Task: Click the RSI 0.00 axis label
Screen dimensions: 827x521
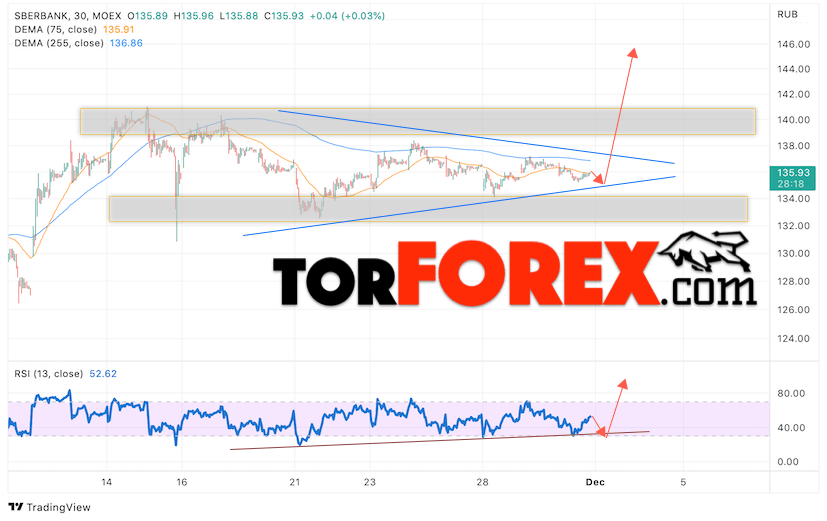Action: tap(788, 462)
